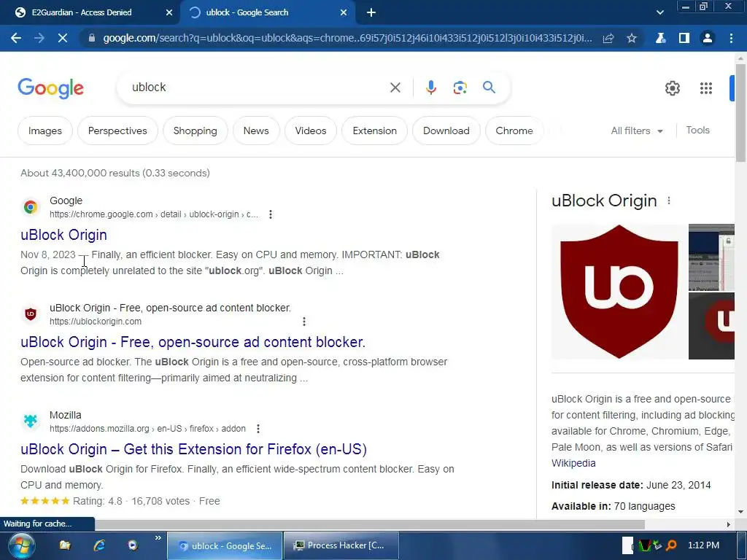This screenshot has height=560, width=747.
Task: Click the magnifier search button
Action: pyautogui.click(x=489, y=87)
